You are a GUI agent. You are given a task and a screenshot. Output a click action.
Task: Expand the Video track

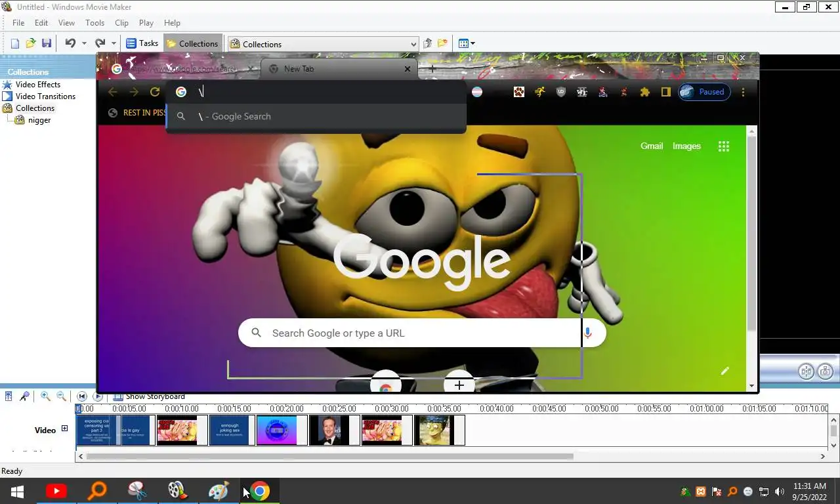click(x=64, y=429)
